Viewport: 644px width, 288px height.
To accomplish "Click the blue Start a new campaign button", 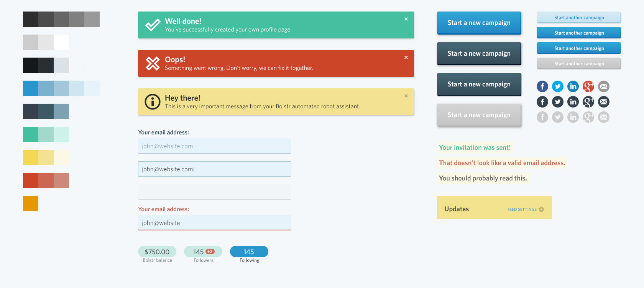I will point(479,23).
